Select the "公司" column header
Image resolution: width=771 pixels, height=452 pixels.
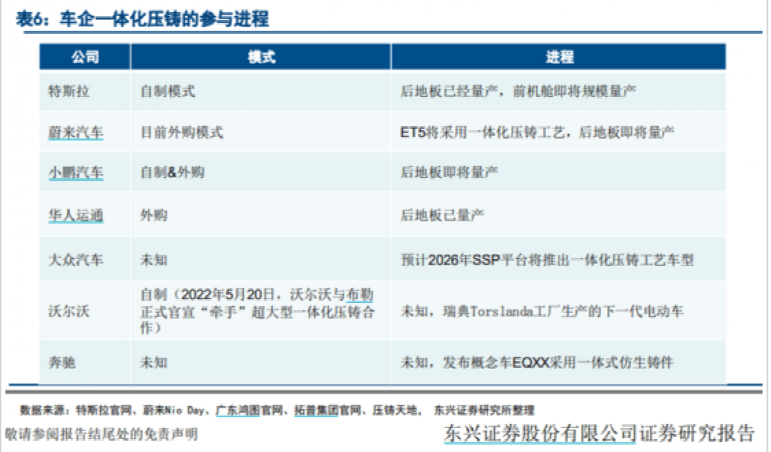pos(84,57)
